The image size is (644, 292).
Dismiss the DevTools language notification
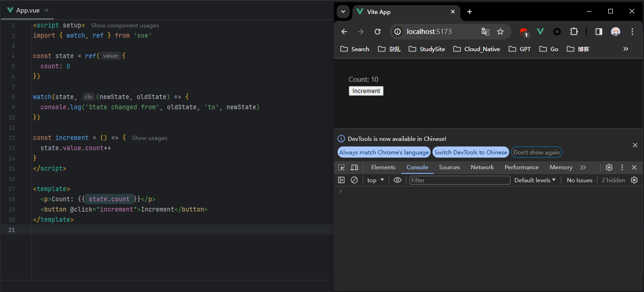[x=635, y=145]
